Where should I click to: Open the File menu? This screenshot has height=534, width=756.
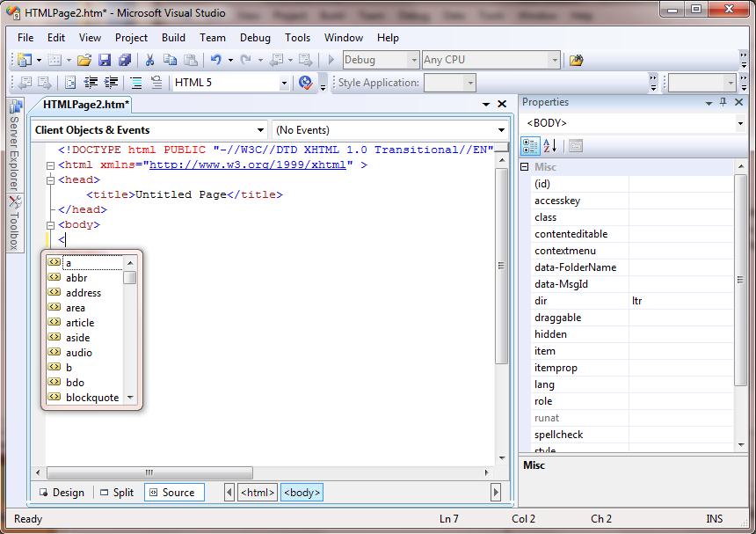[25, 38]
